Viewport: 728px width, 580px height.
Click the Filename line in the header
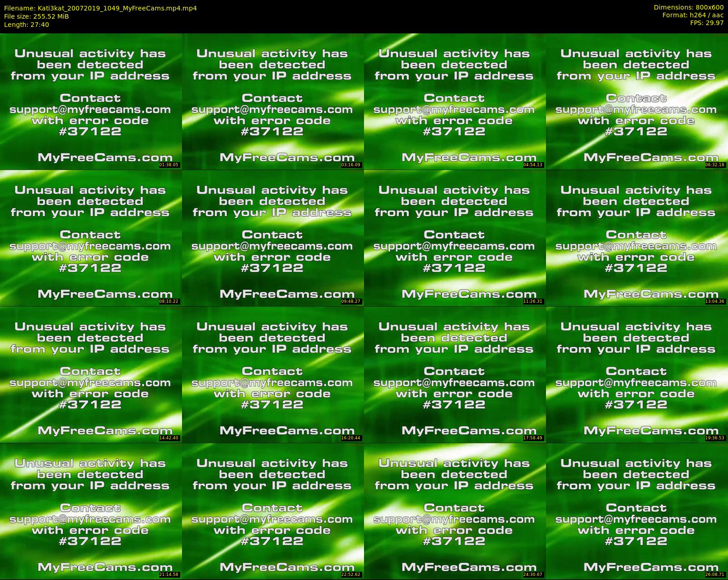pos(101,8)
